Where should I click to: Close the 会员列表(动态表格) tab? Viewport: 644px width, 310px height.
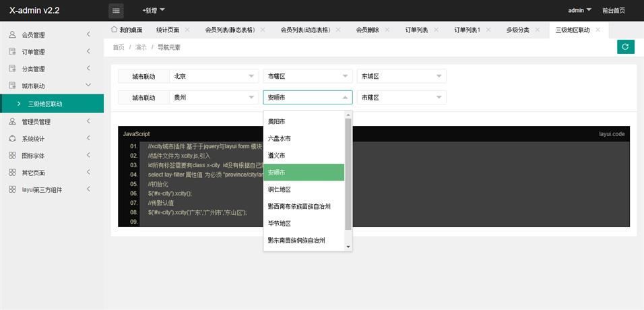click(x=338, y=30)
